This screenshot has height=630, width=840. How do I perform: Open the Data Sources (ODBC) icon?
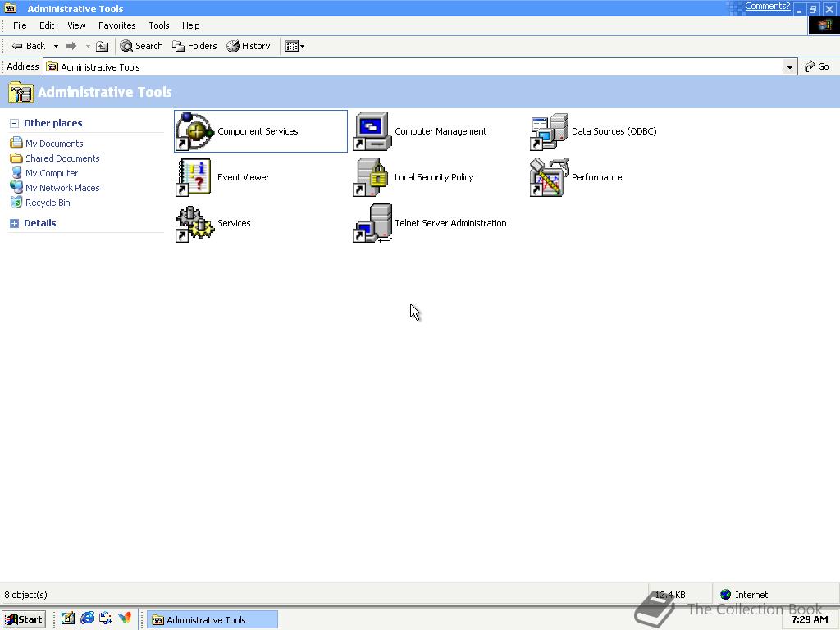pos(549,131)
